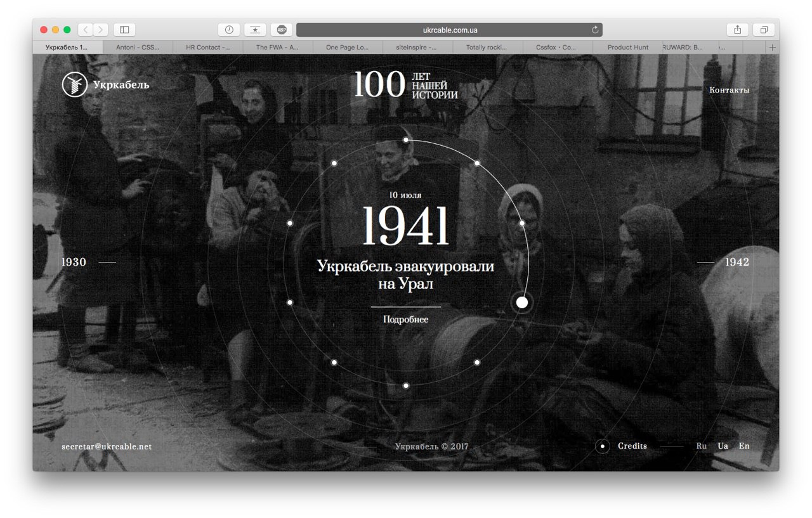Reload the page with the refresh icon
Viewport: 812px width, 518px height.
(595, 30)
